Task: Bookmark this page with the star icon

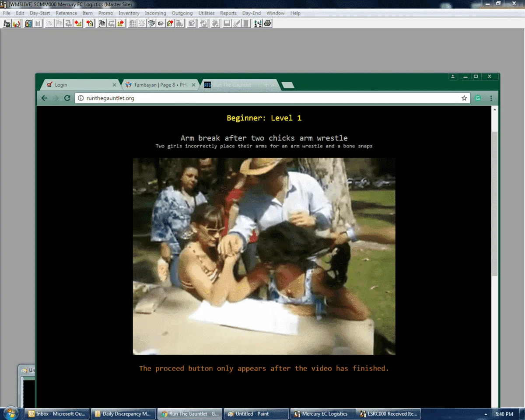Action: tap(464, 98)
